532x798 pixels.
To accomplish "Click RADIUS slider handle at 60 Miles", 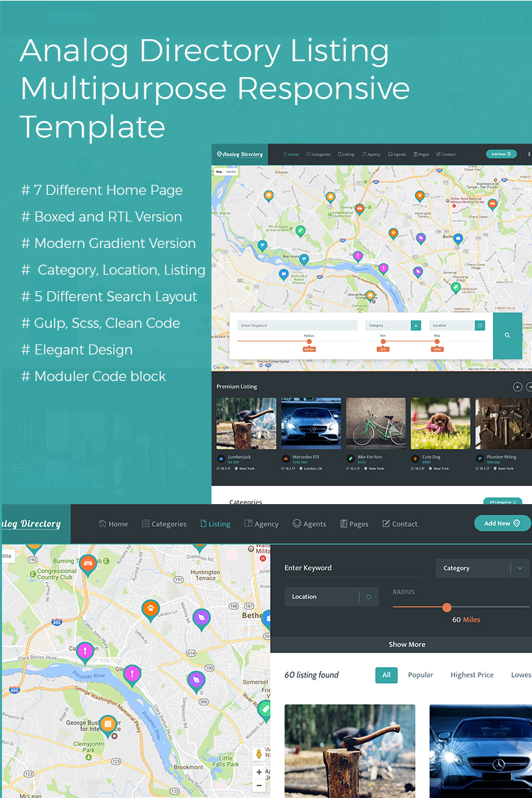I will (447, 607).
